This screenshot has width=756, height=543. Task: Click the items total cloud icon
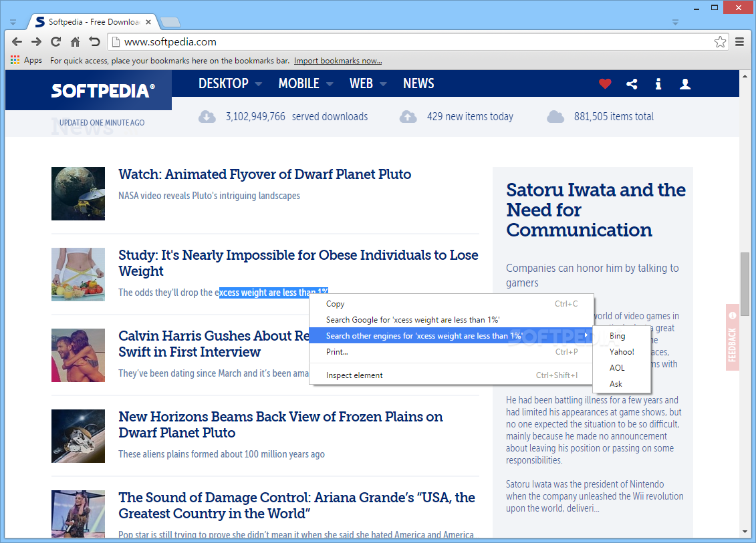coord(555,117)
